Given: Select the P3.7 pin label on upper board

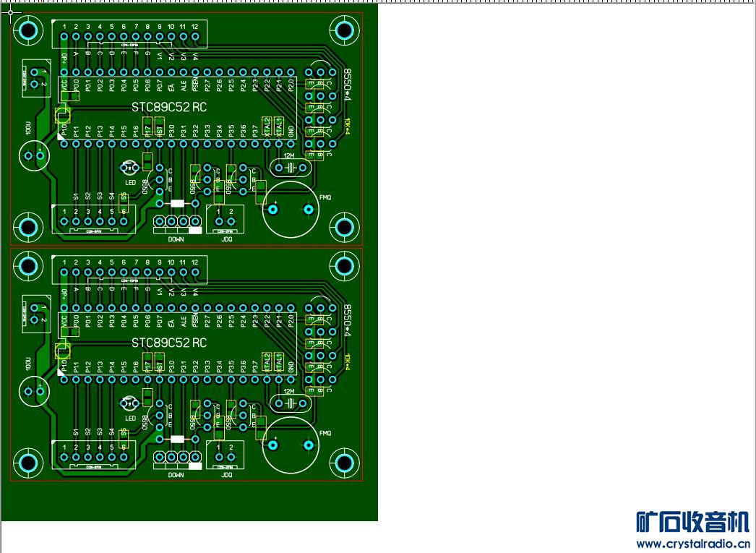Looking at the screenshot, I should click(254, 130).
